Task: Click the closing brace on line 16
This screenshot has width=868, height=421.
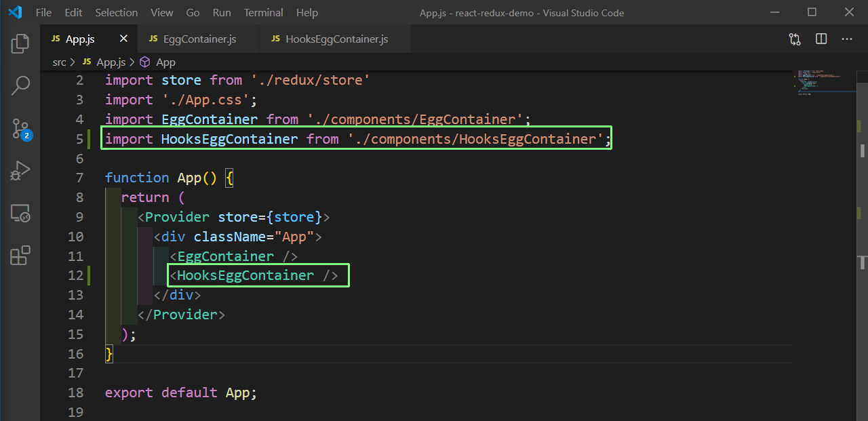Action: 109,354
